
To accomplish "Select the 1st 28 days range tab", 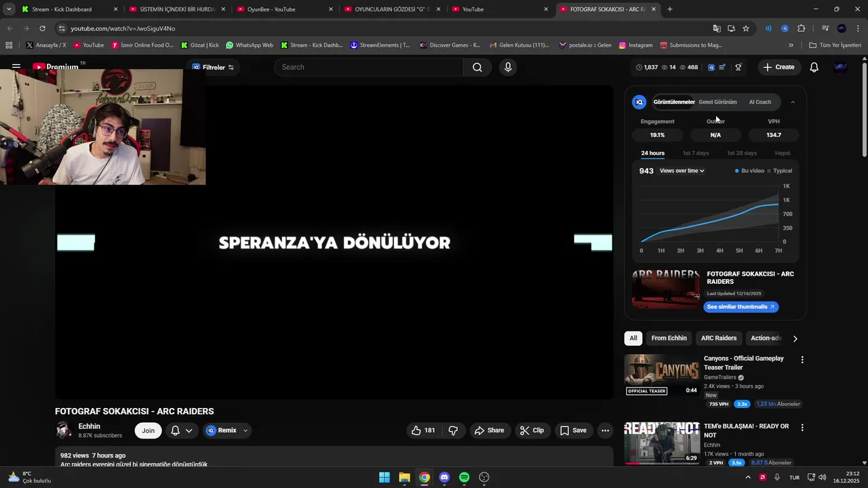I will [x=742, y=153].
